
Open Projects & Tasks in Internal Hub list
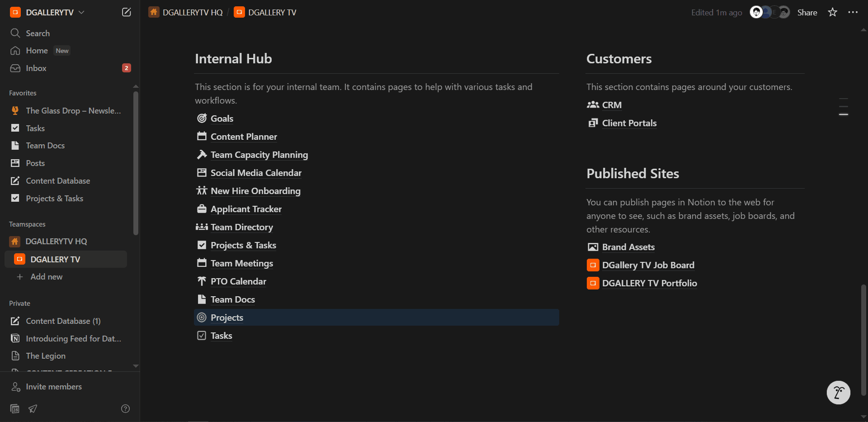(x=243, y=245)
